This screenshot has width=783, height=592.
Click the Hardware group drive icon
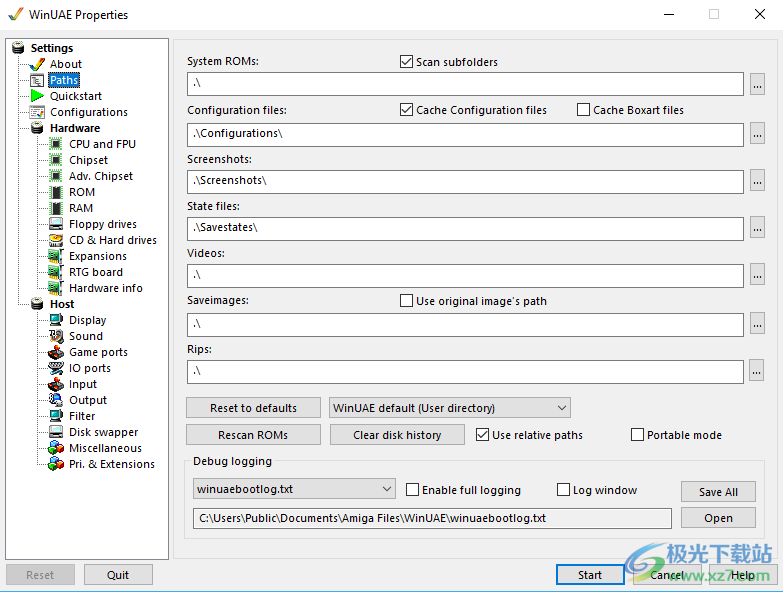pos(37,128)
